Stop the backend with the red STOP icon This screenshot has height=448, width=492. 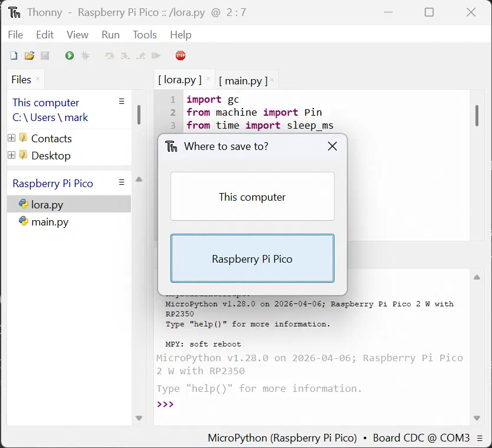(x=181, y=56)
